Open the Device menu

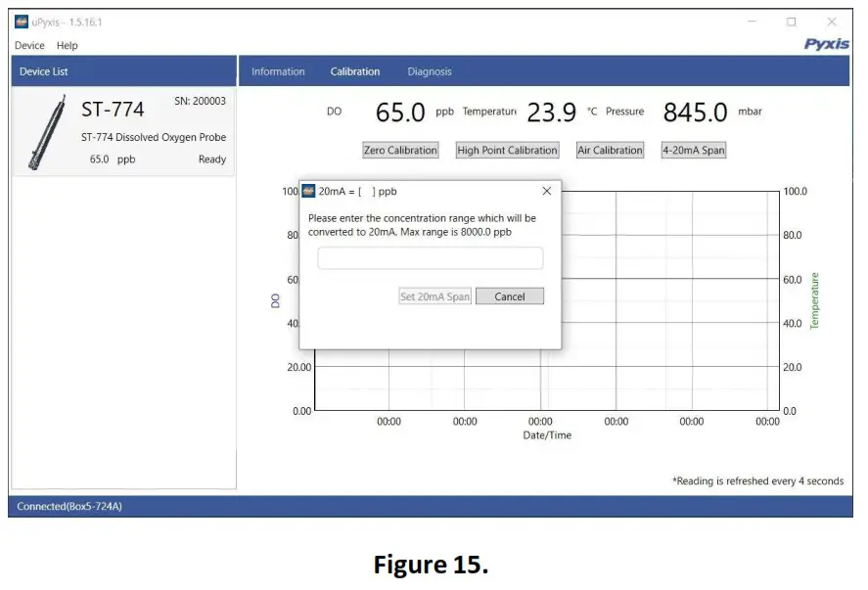[x=29, y=45]
